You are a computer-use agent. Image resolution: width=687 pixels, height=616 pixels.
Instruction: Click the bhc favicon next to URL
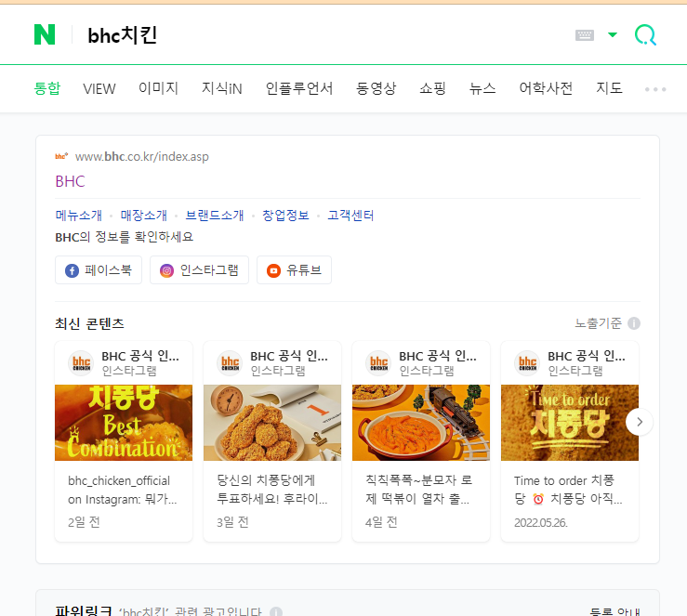click(61, 156)
